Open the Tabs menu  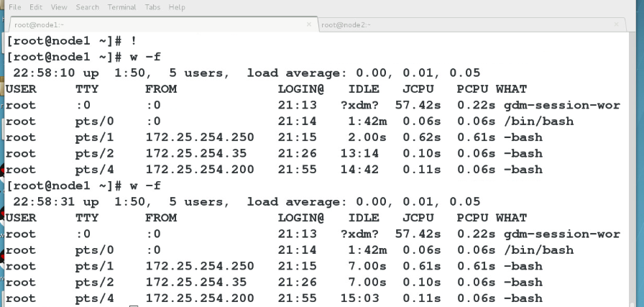pos(152,7)
